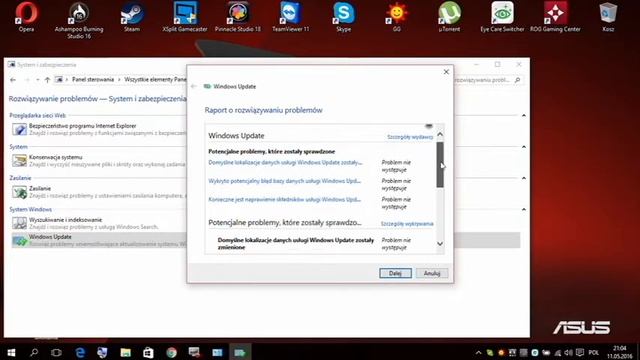This screenshot has width=640, height=360.
Task: Open the Opera desktop shortcut
Action: pyautogui.click(x=27, y=17)
